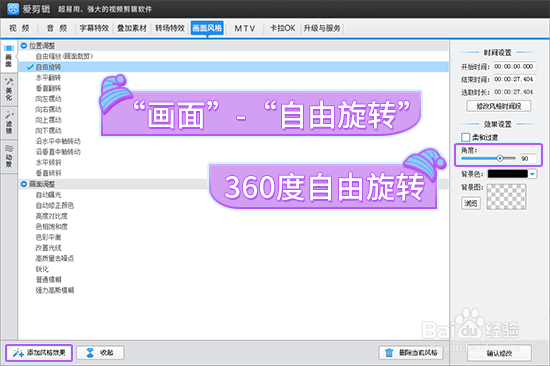This screenshot has width=550, height=366.
Task: Select the 色相饱和度 style
Action: coord(52,226)
